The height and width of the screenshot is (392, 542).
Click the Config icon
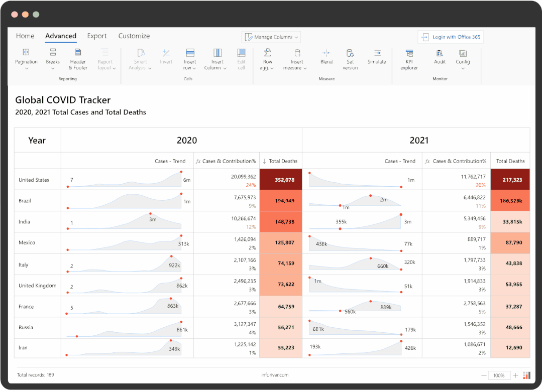click(x=463, y=53)
